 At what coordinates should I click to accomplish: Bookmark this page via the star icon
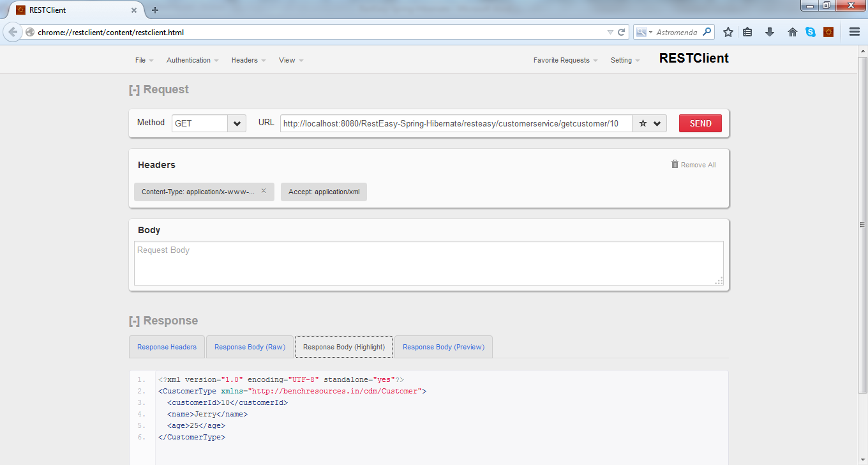pos(728,32)
